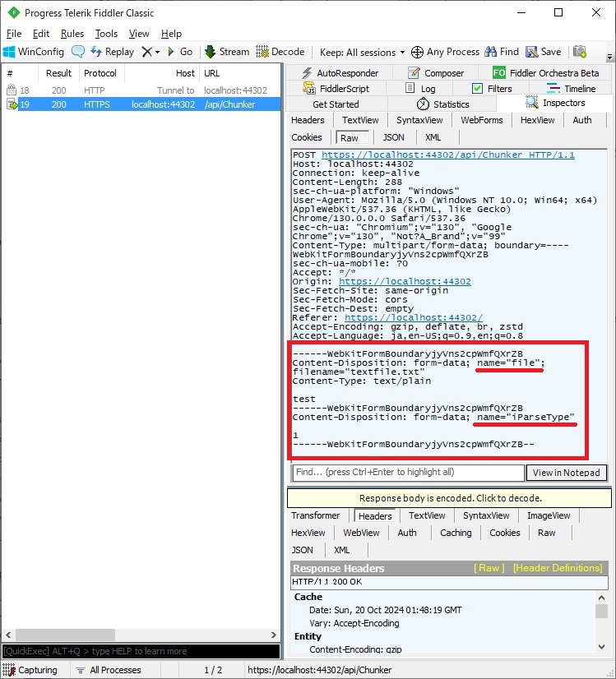Click the View in Notepad button
Image resolution: width=616 pixels, height=679 pixels.
(x=566, y=473)
